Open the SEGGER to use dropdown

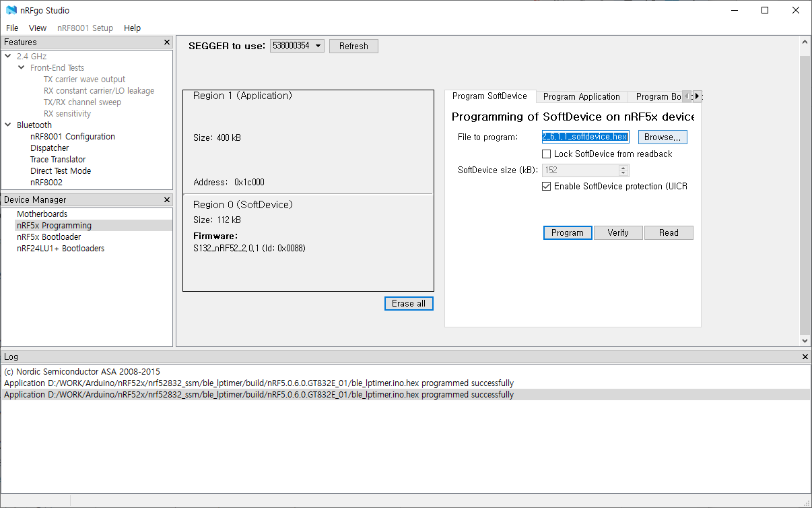pos(297,46)
